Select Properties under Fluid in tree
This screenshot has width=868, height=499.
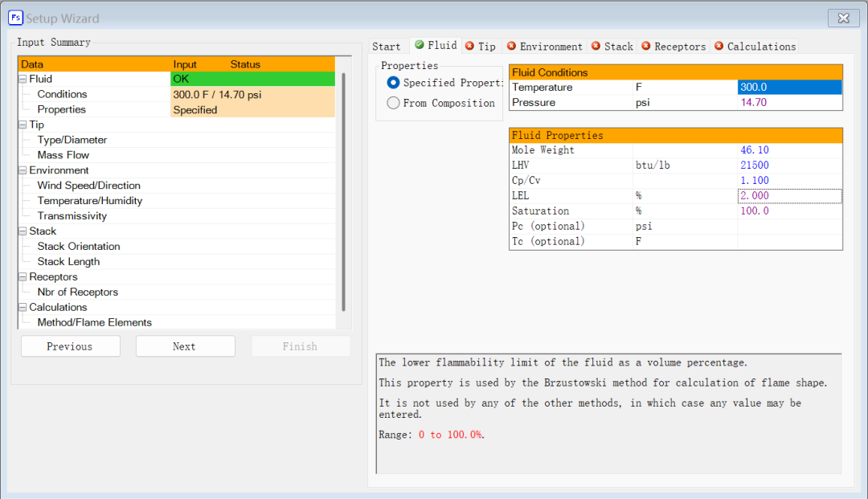61,109
